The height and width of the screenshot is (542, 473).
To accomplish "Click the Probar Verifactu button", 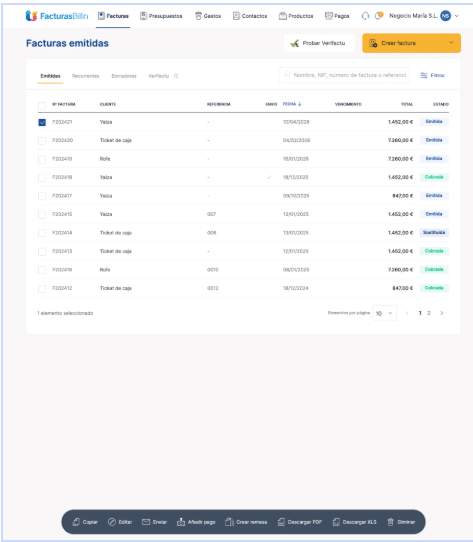I will pos(319,43).
